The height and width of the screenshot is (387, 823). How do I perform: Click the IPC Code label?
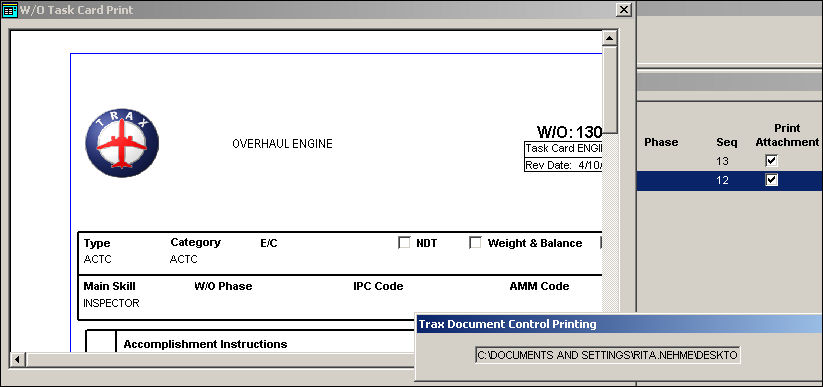tap(378, 286)
